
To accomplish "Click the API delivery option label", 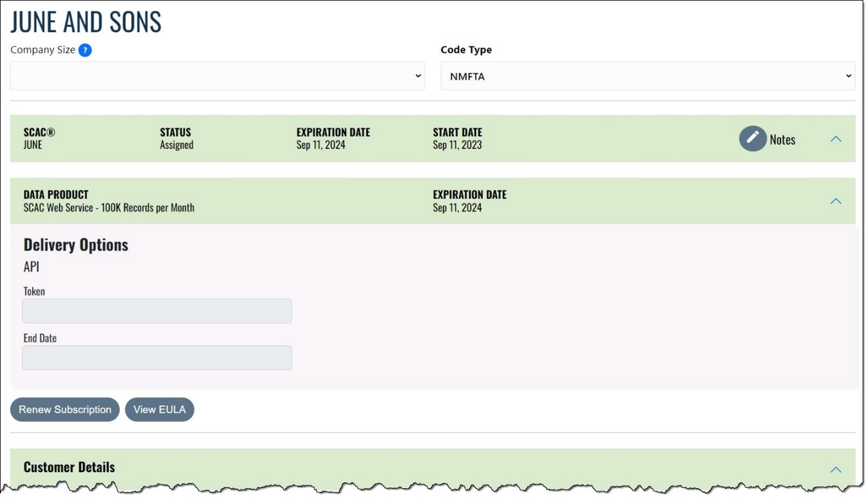I will [x=30, y=267].
